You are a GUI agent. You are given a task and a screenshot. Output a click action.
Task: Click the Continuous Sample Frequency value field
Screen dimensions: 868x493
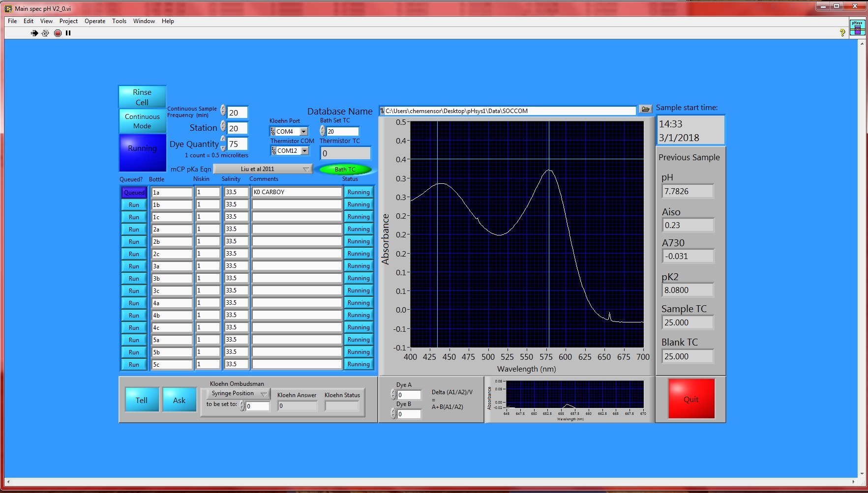click(x=237, y=113)
